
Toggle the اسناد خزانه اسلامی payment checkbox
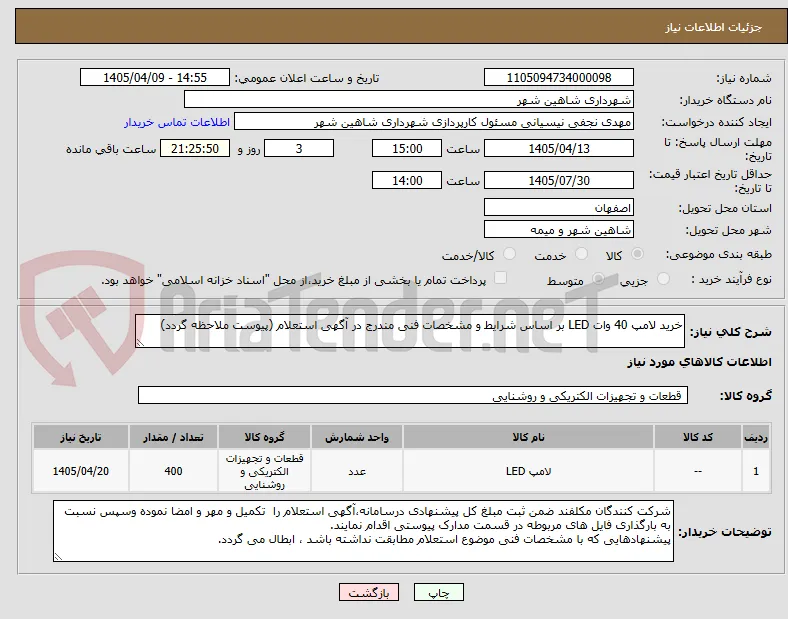tap(501, 278)
